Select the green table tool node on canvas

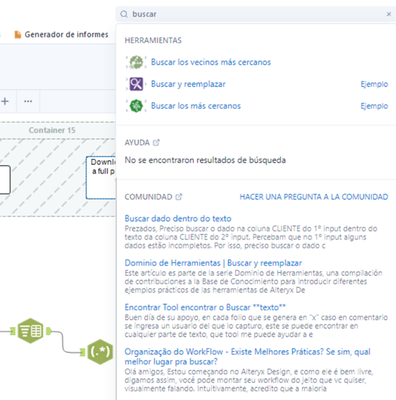coord(30,331)
